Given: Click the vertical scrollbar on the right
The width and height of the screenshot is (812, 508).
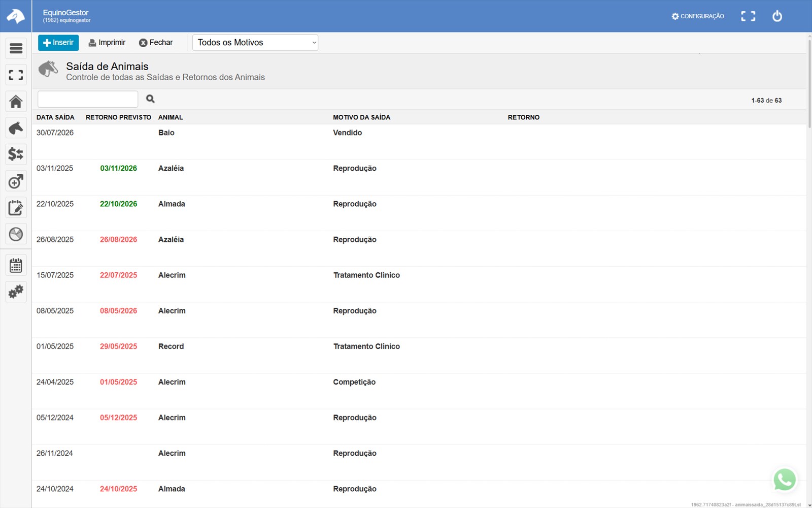Looking at the screenshot, I should tap(809, 84).
